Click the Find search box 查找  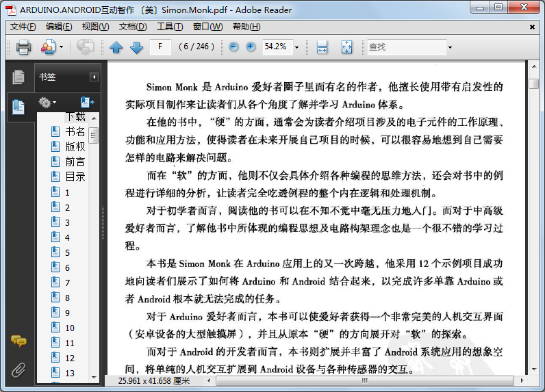(x=407, y=47)
